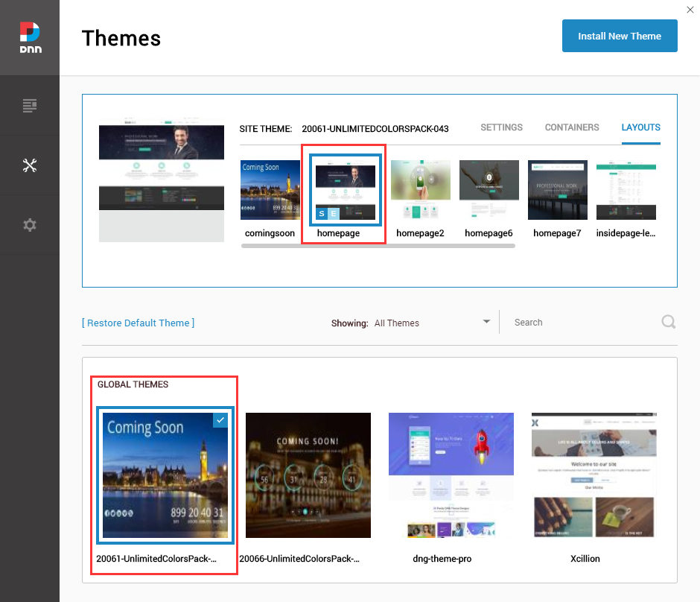The width and height of the screenshot is (700, 602).
Task: Click the Restore Default Theme link
Action: (x=138, y=323)
